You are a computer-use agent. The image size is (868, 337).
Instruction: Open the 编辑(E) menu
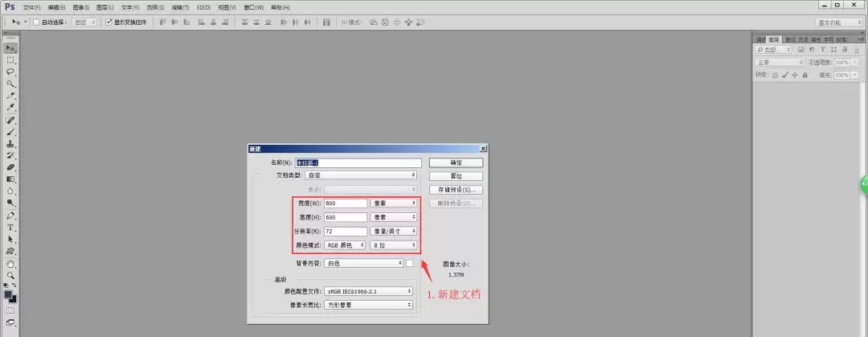click(x=56, y=8)
